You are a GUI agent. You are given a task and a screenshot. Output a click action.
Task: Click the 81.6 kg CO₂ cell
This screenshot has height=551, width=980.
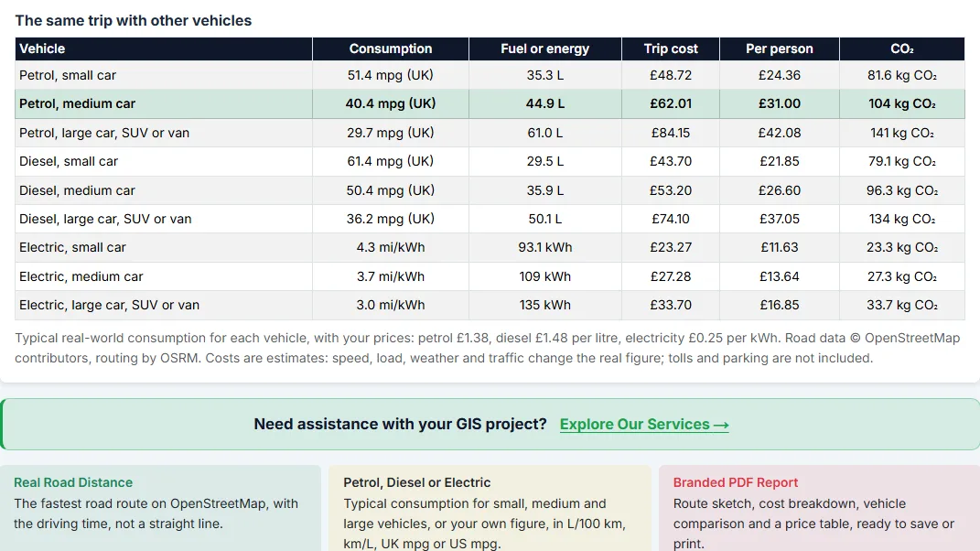pos(902,75)
